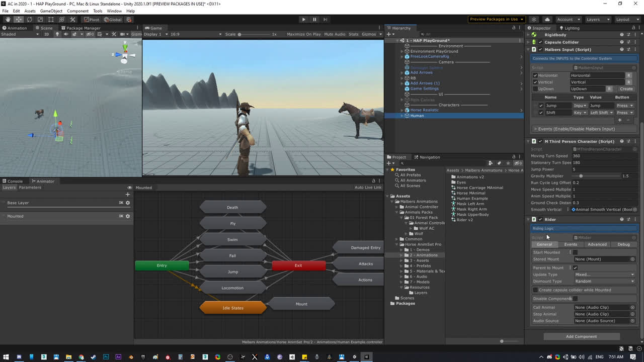Toggle scene lighting with the lightbulb icon
Screen dimensions: 644x362
pyautogui.click(x=57, y=34)
